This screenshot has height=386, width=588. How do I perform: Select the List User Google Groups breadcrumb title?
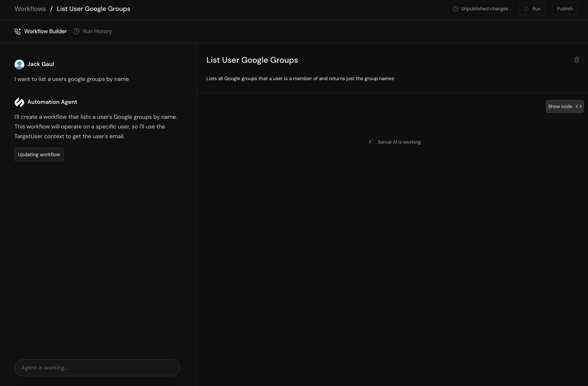(x=93, y=8)
